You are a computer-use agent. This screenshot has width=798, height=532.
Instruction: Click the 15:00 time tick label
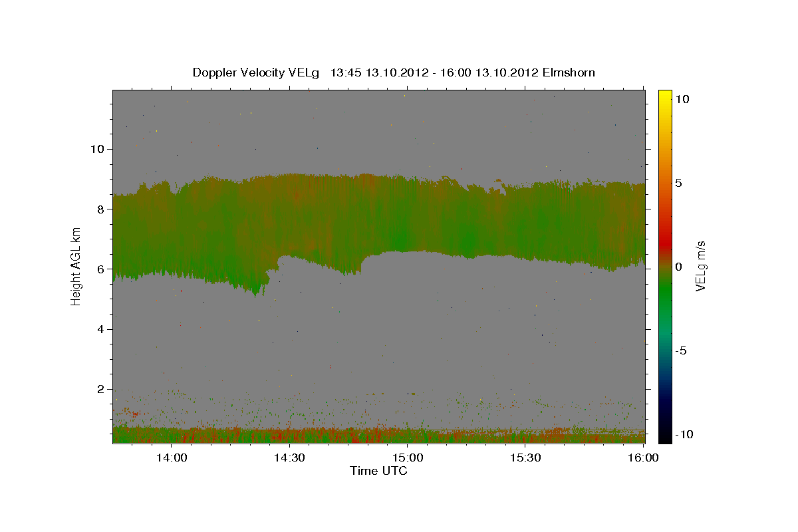coord(407,458)
